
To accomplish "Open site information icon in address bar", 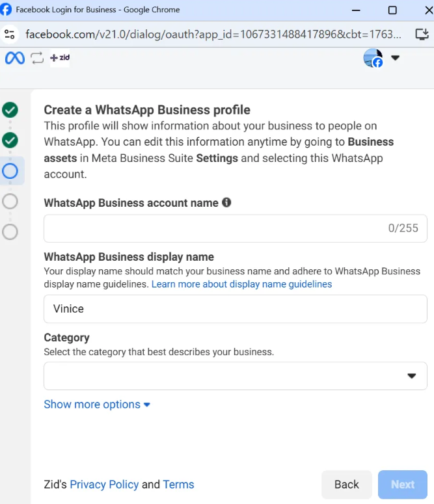I will pos(9,34).
